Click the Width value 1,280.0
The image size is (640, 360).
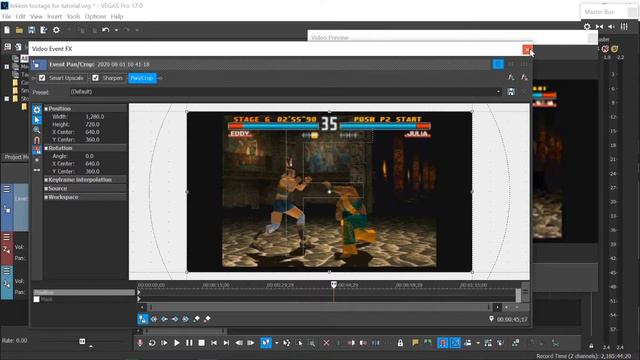(95, 117)
